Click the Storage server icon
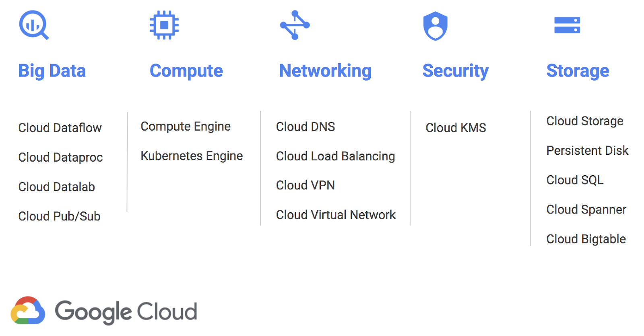 click(567, 25)
